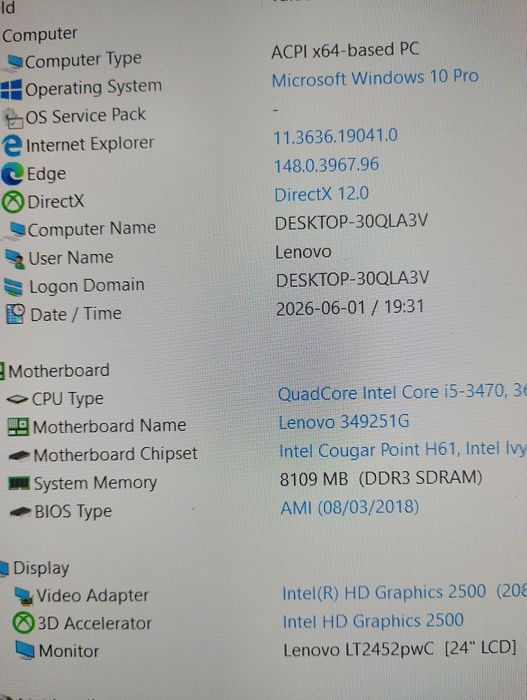Screen dimensions: 527x700
Task: Open Internet Explorer version 11.3636.19041.0 link
Action: tap(335, 136)
